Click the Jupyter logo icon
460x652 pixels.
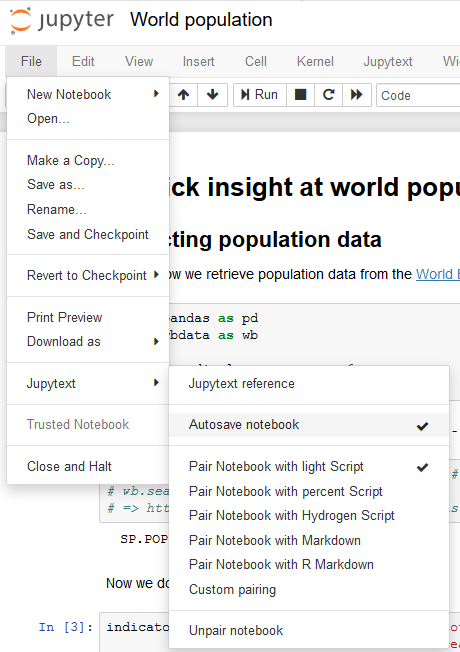(x=20, y=20)
